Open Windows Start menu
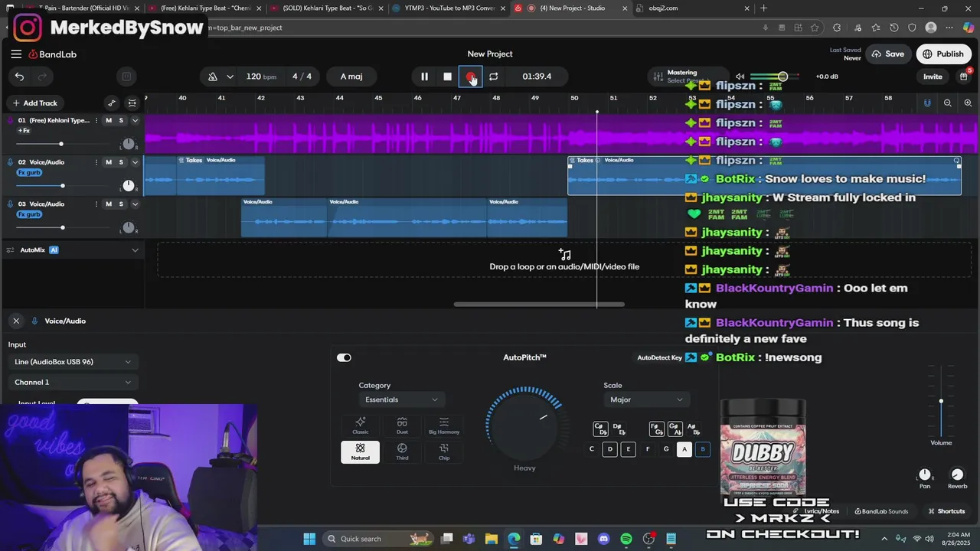980x551 pixels. pos(309,539)
